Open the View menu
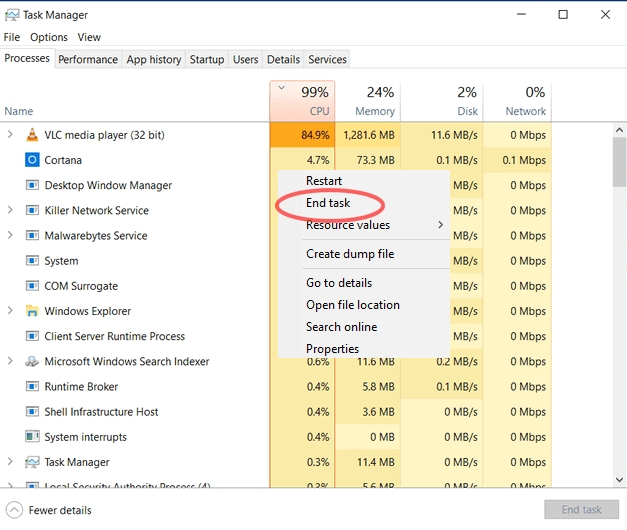The image size is (627, 530). (89, 37)
